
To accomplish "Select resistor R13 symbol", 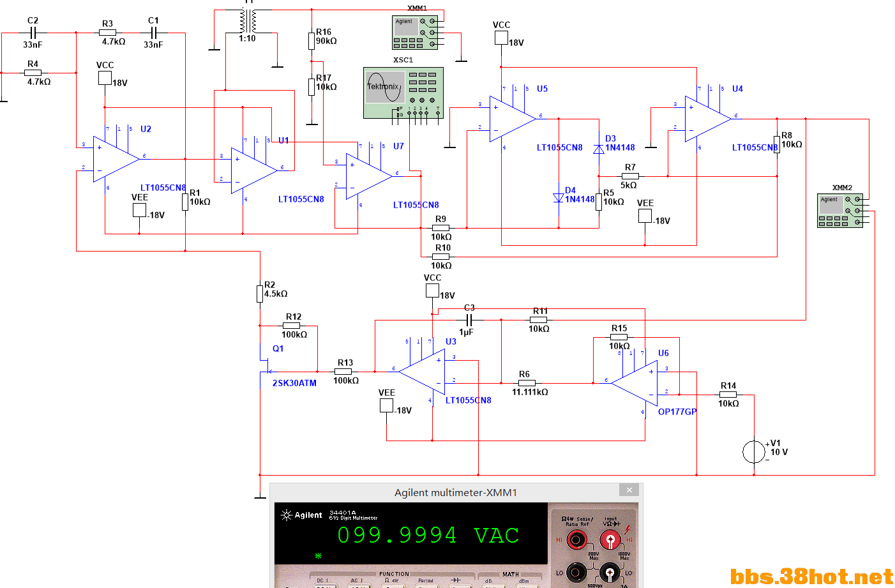I will 343,372.
